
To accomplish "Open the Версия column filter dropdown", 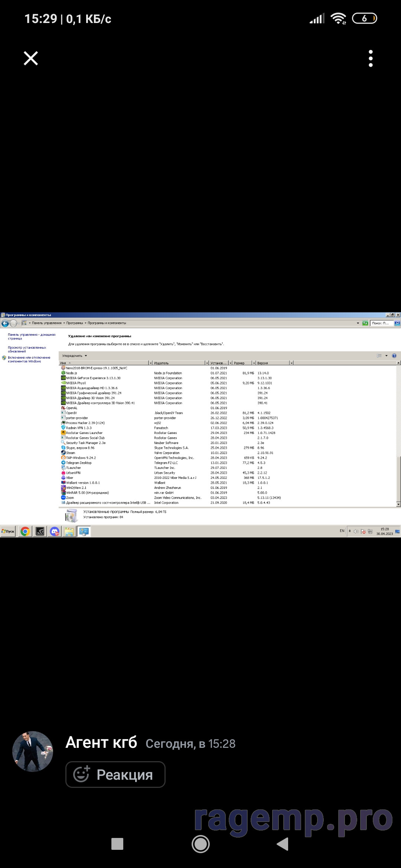I will pos(291,363).
